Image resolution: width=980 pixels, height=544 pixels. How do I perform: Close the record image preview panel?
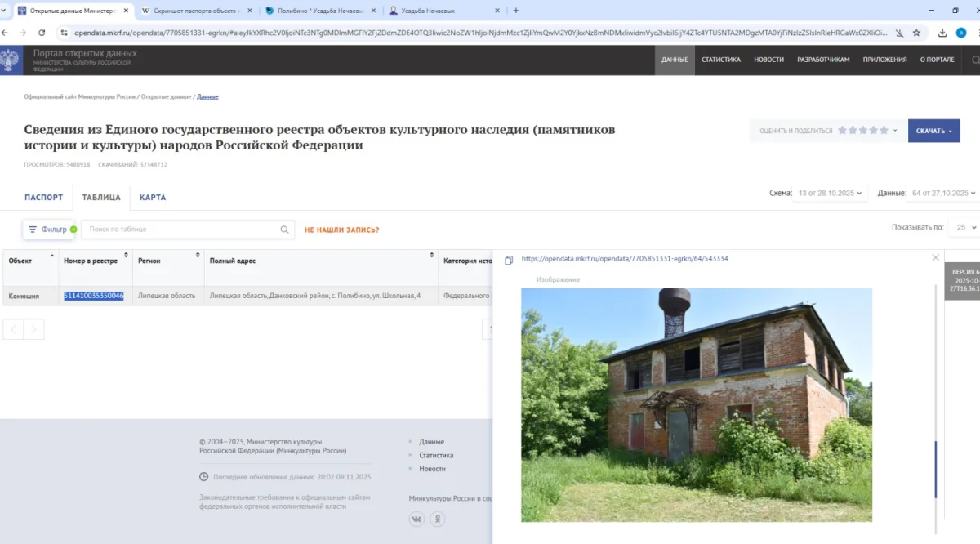click(x=936, y=257)
